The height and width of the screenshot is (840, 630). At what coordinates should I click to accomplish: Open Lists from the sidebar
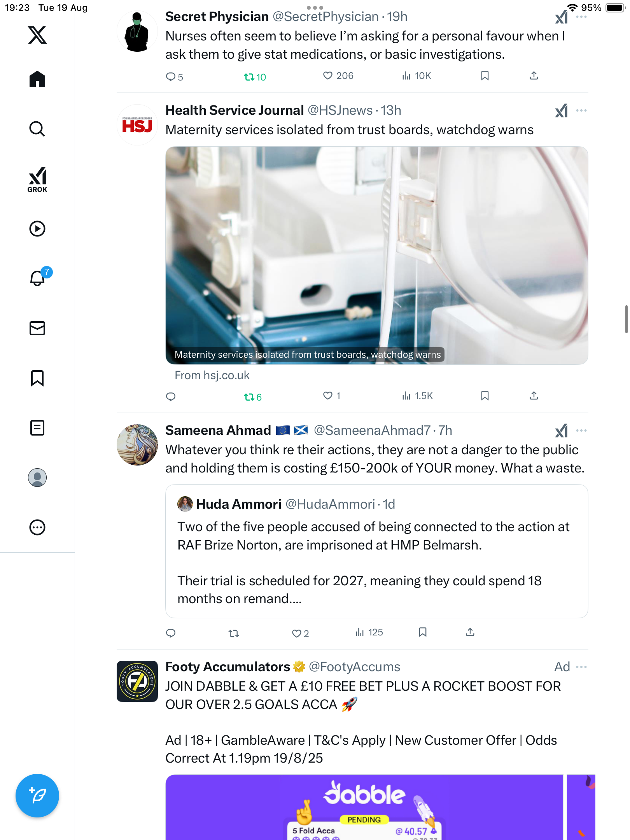[37, 428]
